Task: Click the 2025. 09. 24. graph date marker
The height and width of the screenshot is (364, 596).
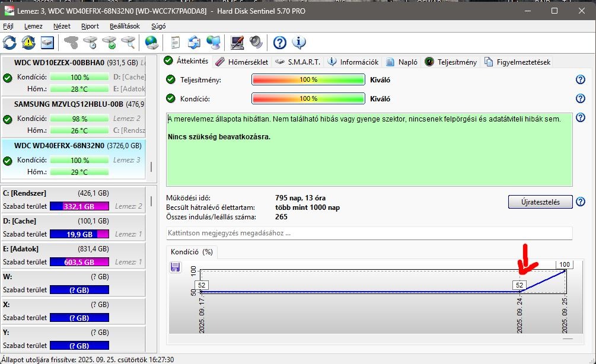Action: (x=519, y=315)
